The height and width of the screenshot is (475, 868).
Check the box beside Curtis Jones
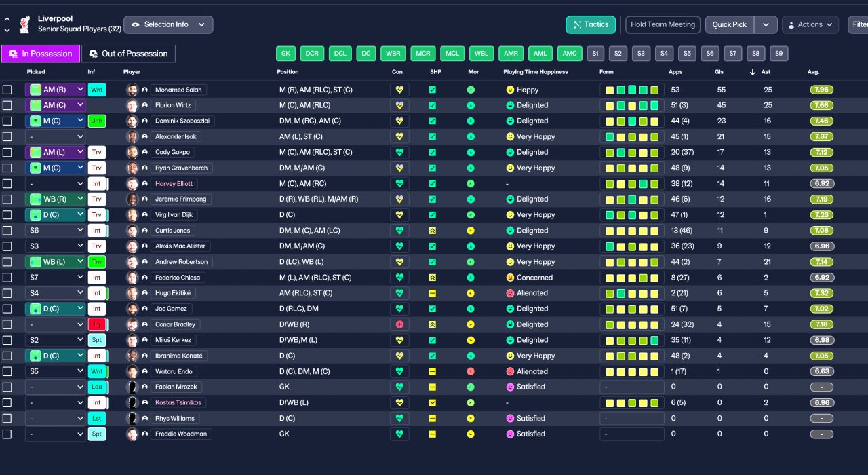[x=7, y=231]
